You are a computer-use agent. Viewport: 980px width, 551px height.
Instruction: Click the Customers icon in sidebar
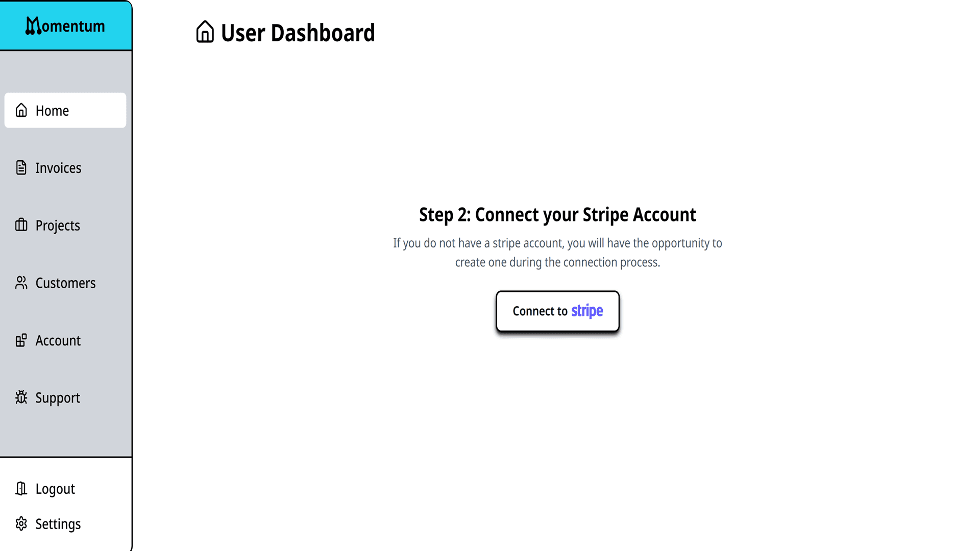21,283
